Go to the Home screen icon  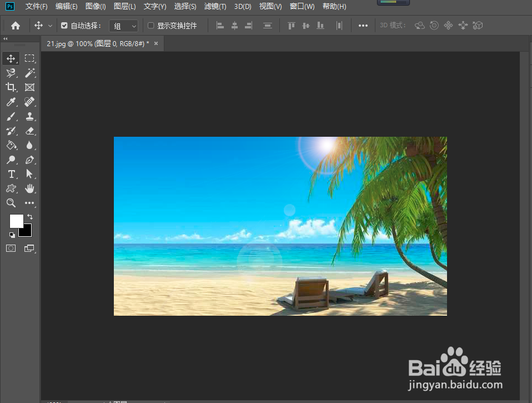16,26
